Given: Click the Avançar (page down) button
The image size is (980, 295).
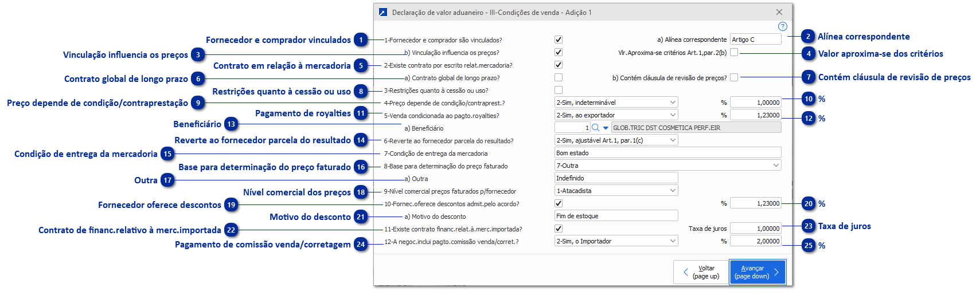Looking at the screenshot, I should 758,272.
